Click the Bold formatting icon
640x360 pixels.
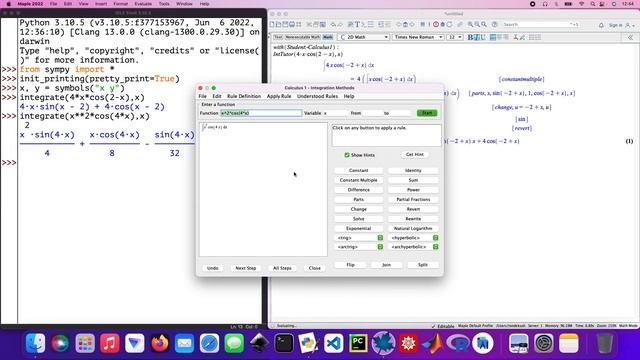(470, 37)
